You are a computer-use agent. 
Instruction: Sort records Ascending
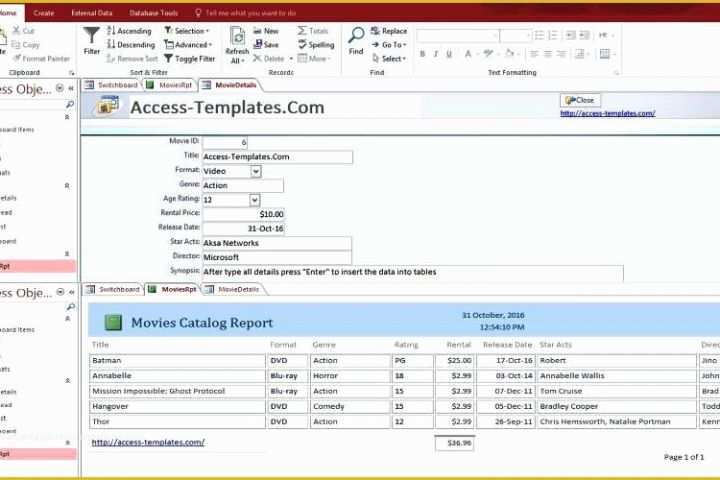point(129,31)
